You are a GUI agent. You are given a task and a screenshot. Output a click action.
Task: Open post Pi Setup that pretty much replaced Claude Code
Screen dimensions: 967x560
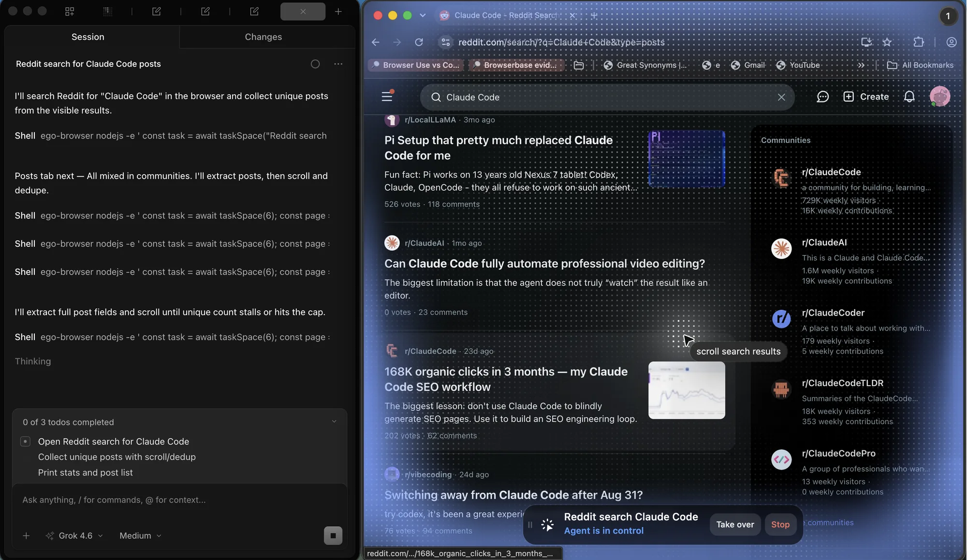pos(498,148)
